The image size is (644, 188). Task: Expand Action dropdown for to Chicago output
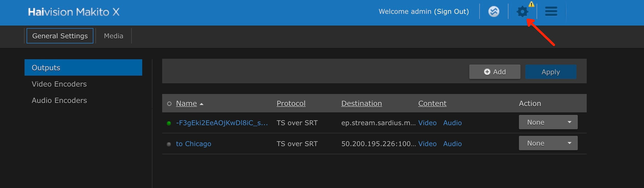(x=548, y=143)
